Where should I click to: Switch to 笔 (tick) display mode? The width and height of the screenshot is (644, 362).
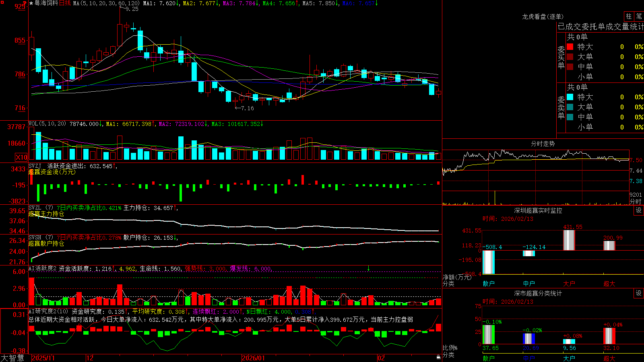tap(639, 16)
